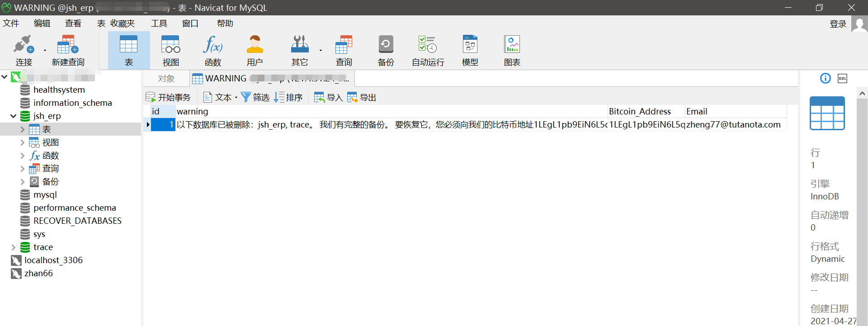Open the 收藏夹 menu

(123, 23)
